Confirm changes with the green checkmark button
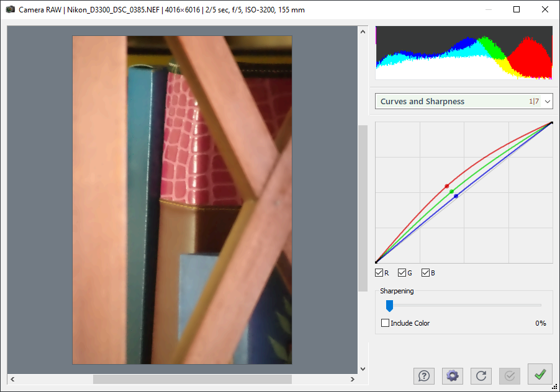This screenshot has height=392, width=560. click(540, 375)
